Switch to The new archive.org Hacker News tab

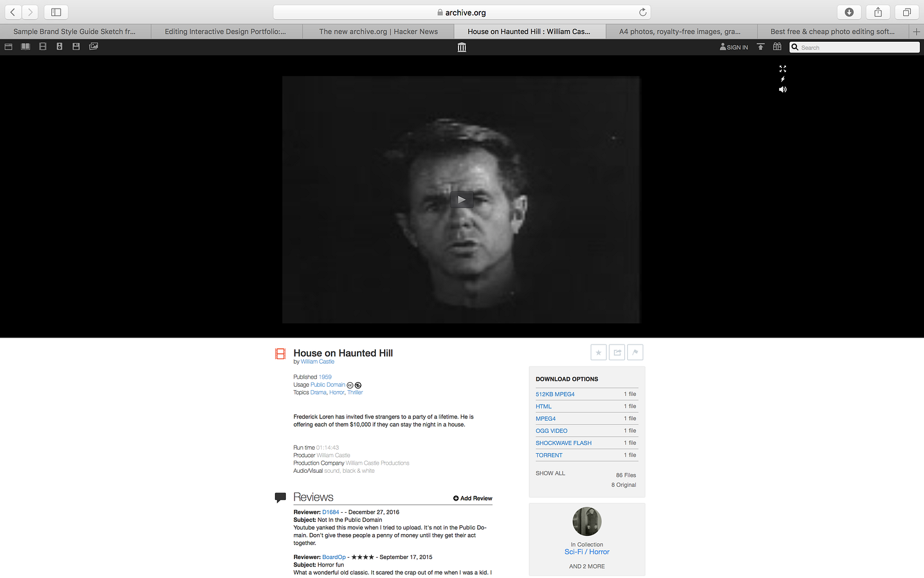click(x=378, y=32)
